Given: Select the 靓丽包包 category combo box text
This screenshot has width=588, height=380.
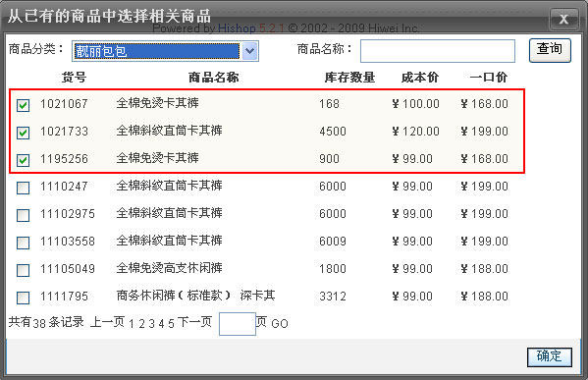Looking at the screenshot, I should click(157, 51).
